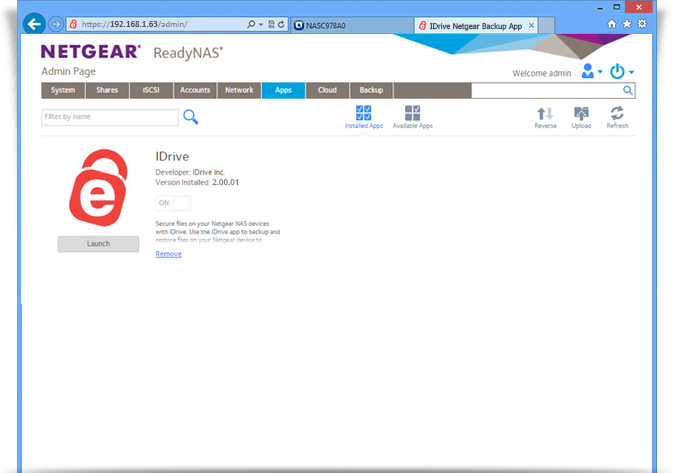Click the IDrive app logo
674x473 pixels.
click(98, 188)
